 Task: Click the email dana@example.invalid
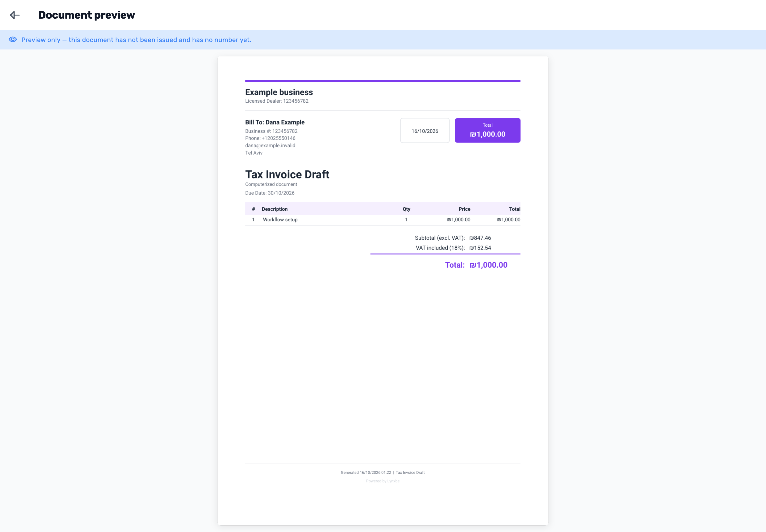coord(270,146)
